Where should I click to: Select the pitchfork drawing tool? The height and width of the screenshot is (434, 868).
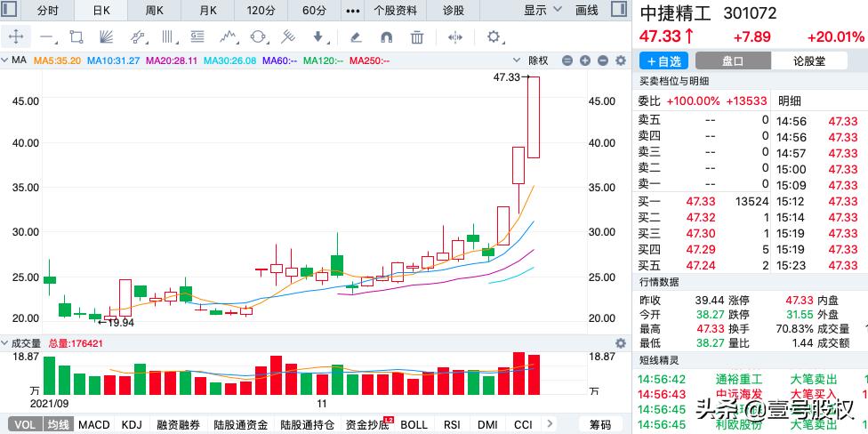pyautogui.click(x=287, y=37)
